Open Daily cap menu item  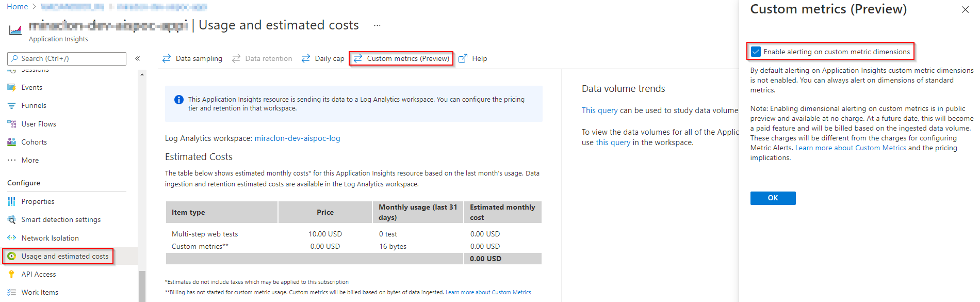pyautogui.click(x=323, y=58)
